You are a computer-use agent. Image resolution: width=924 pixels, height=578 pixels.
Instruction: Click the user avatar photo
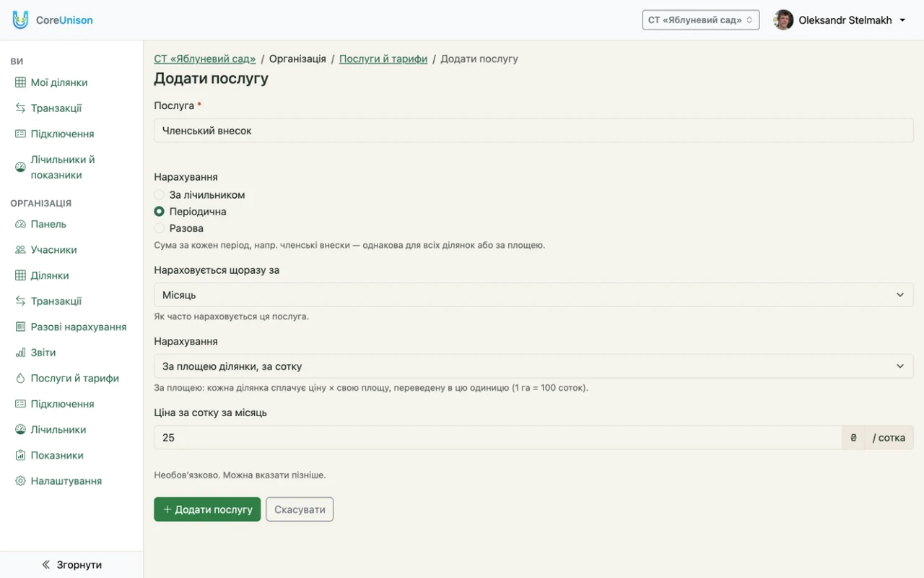[x=783, y=20]
